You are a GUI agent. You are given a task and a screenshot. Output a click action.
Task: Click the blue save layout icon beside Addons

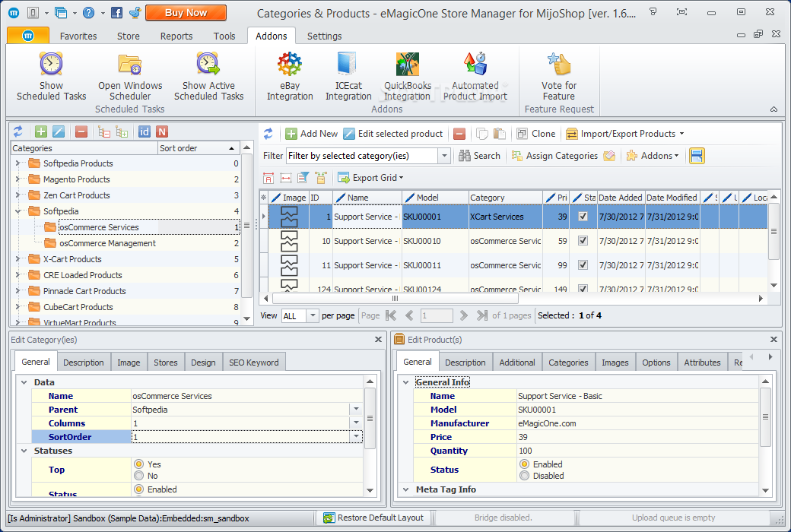(x=697, y=156)
